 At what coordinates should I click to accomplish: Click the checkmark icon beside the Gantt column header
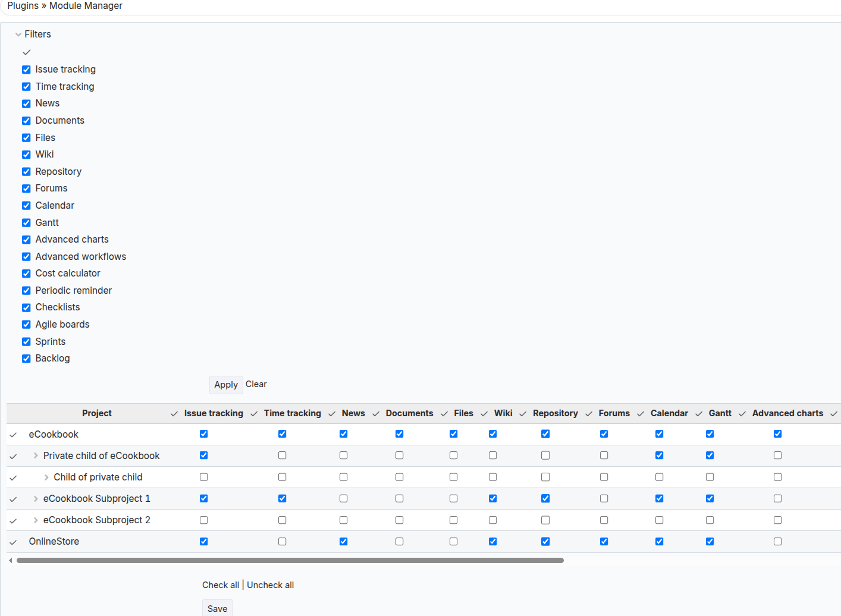699,414
